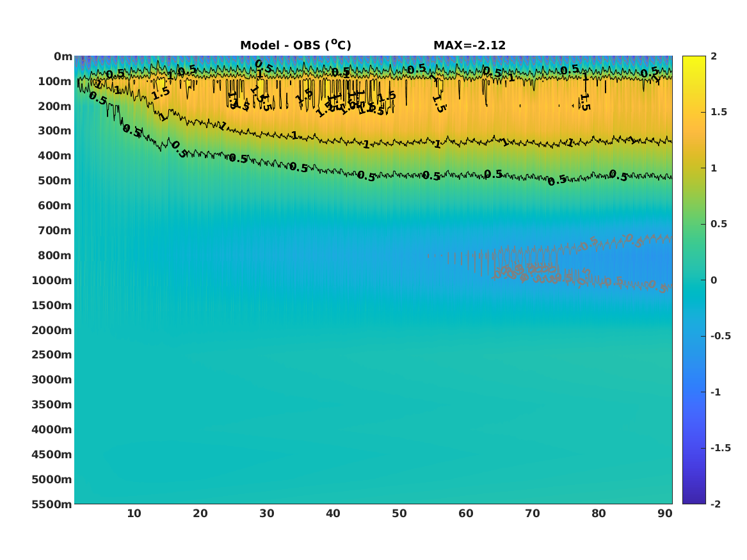This screenshot has width=747, height=560.
Task: Pick the "500m" depth tick label
Action: pos(55,181)
